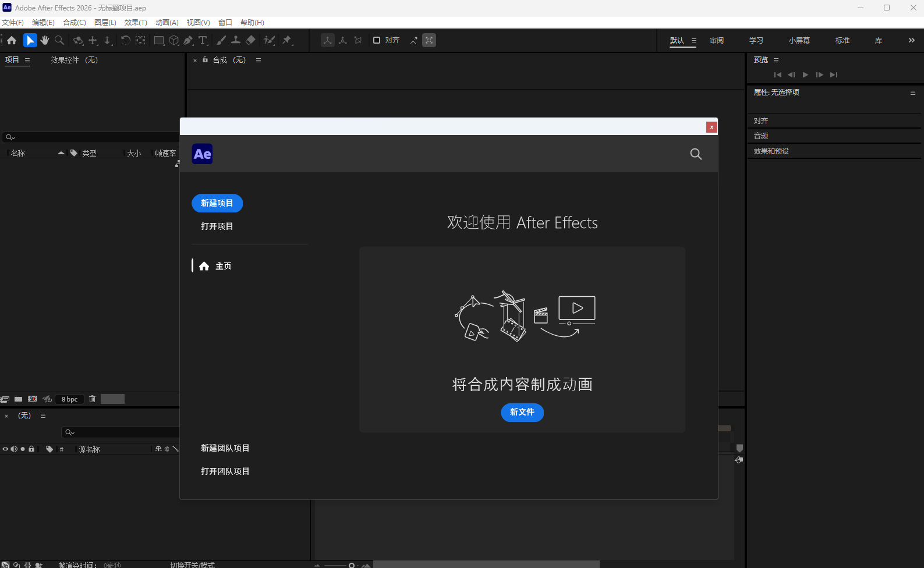Viewport: 924px width, 568px height.
Task: Select the Hand tool
Action: [x=45, y=40]
